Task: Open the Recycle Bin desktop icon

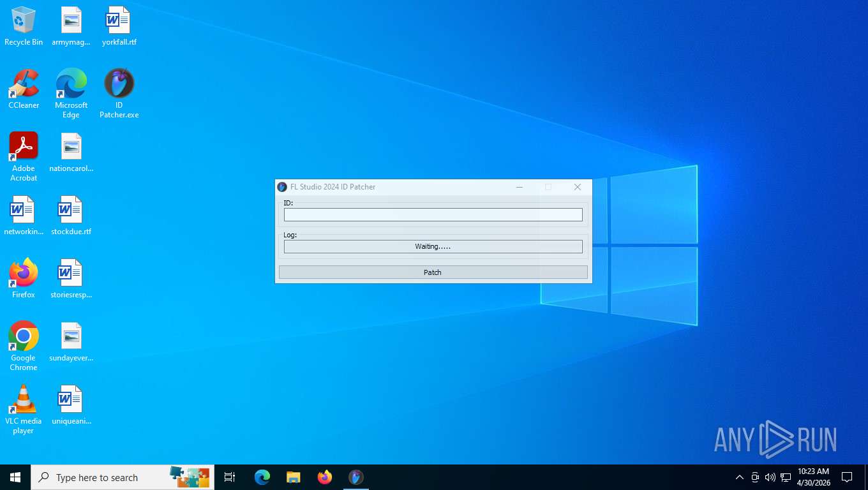Action: click(x=24, y=26)
